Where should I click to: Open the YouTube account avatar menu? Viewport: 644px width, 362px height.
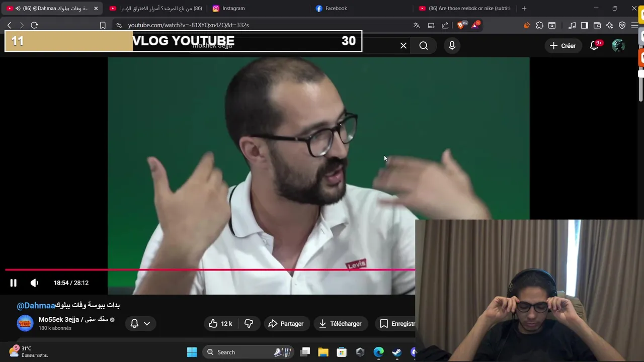click(x=618, y=46)
